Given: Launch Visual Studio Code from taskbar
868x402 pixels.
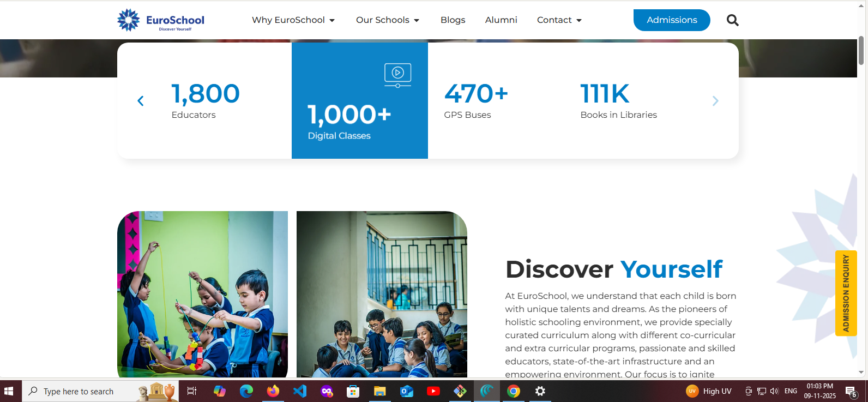Looking at the screenshot, I should [x=299, y=391].
